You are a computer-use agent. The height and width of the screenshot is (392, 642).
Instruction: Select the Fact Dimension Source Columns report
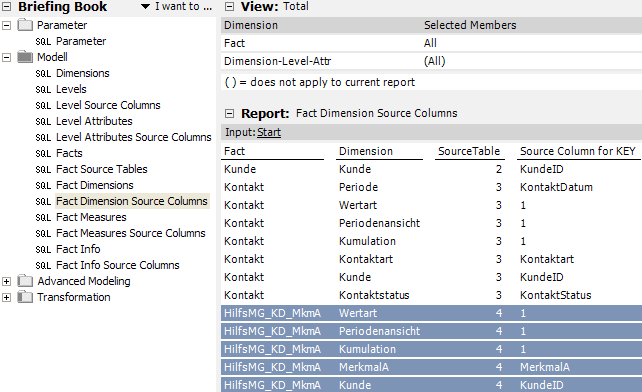(132, 201)
